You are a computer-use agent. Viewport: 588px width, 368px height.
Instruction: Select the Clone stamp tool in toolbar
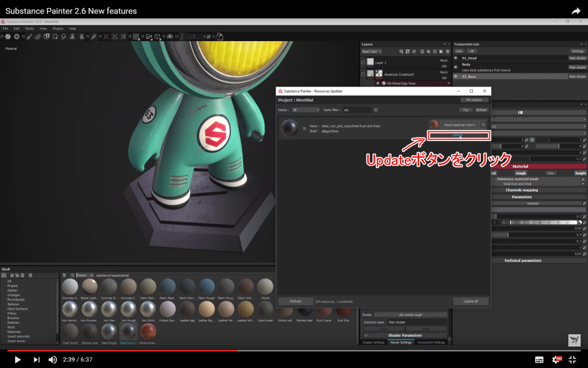click(72, 36)
